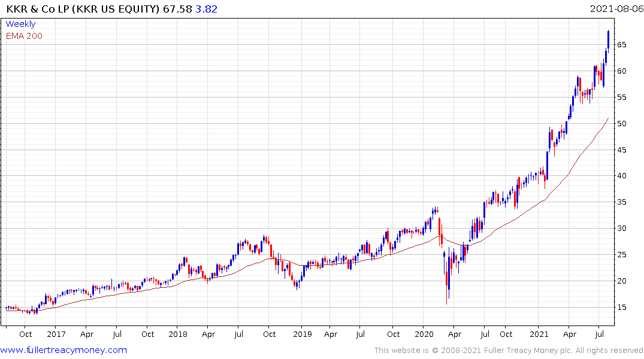The image size is (644, 359).
Task: Click the 60 price axis label
Action: [621, 71]
